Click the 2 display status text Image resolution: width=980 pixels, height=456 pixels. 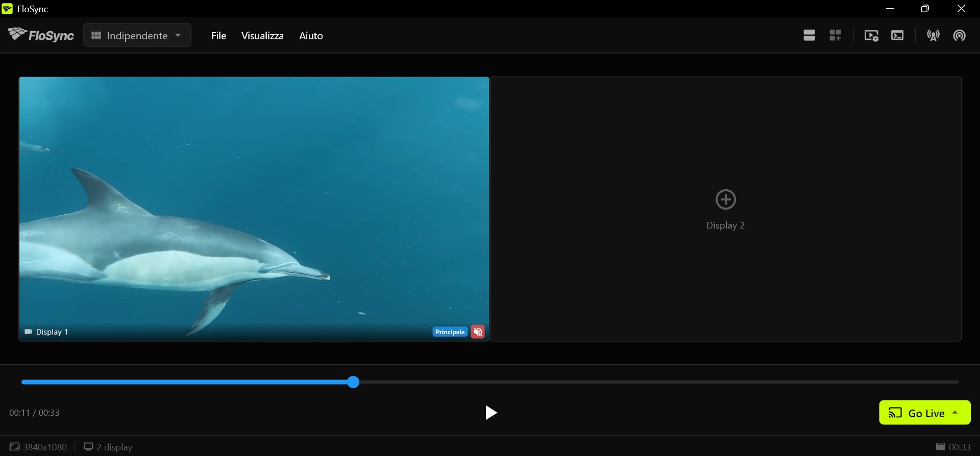(114, 447)
